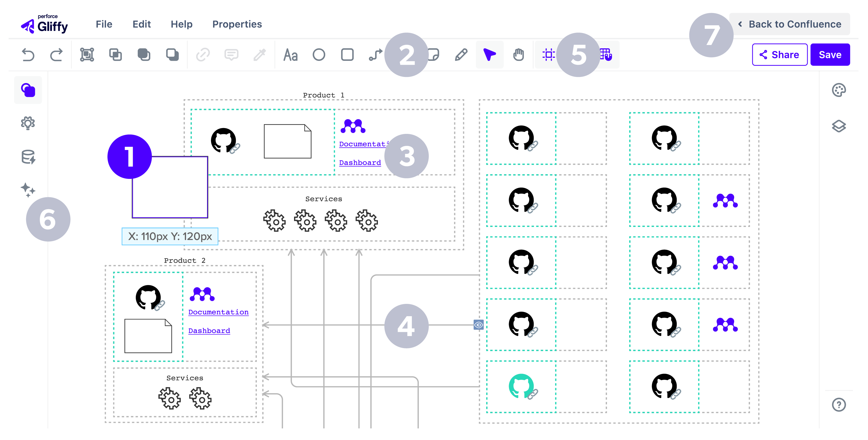Click the greyed-out eyedropper style picker icon
The height and width of the screenshot is (440, 868).
260,55
